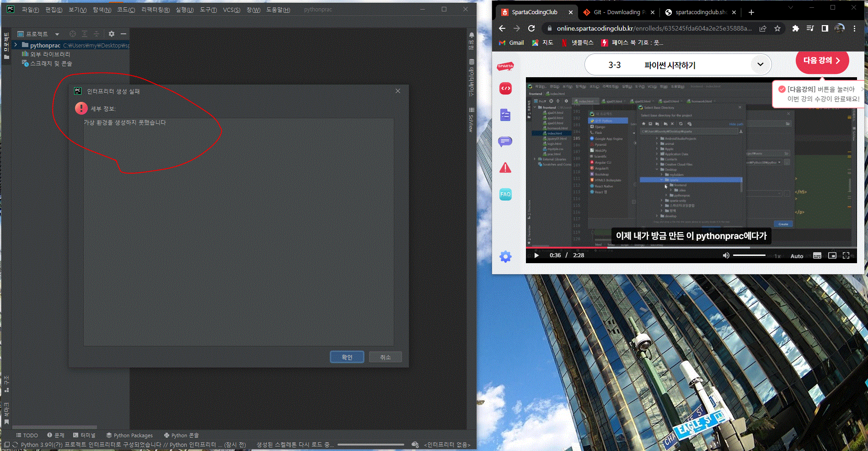Open the 도움말(H) menu in PyCharm

coord(278,10)
